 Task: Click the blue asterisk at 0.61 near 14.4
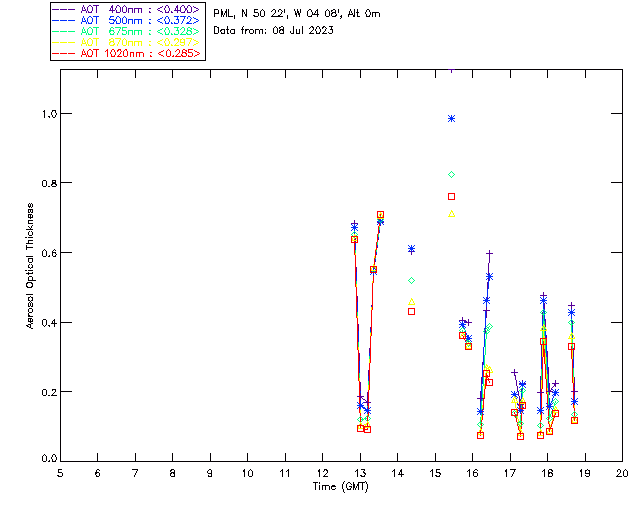click(411, 249)
